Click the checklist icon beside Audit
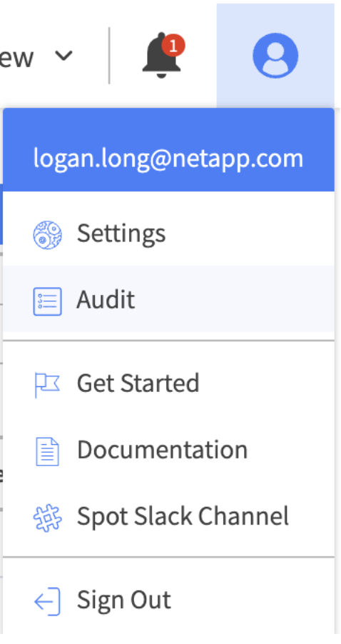The image size is (341, 644). [x=48, y=301]
